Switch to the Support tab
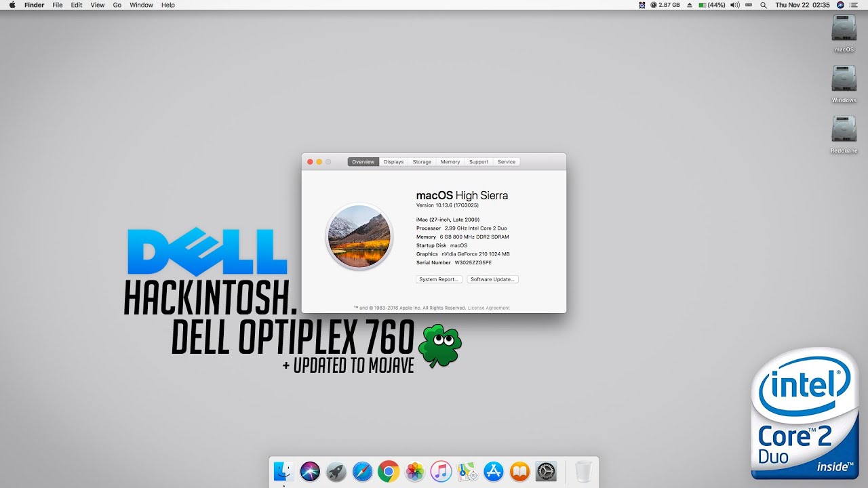868x488 pixels. pos(479,162)
